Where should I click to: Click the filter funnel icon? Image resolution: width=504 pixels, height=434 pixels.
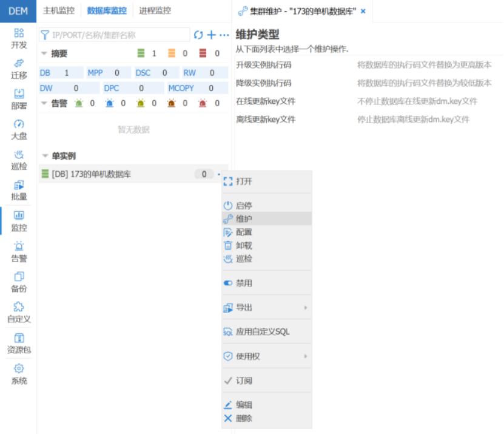[x=45, y=35]
